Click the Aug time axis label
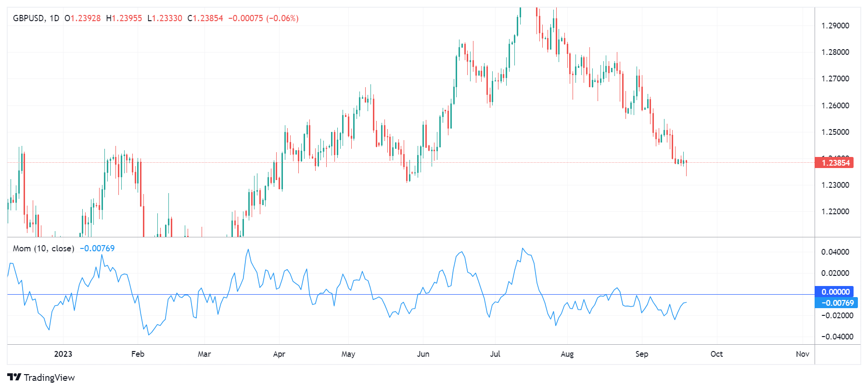Viewport: 868px width, 390px height. [x=567, y=354]
